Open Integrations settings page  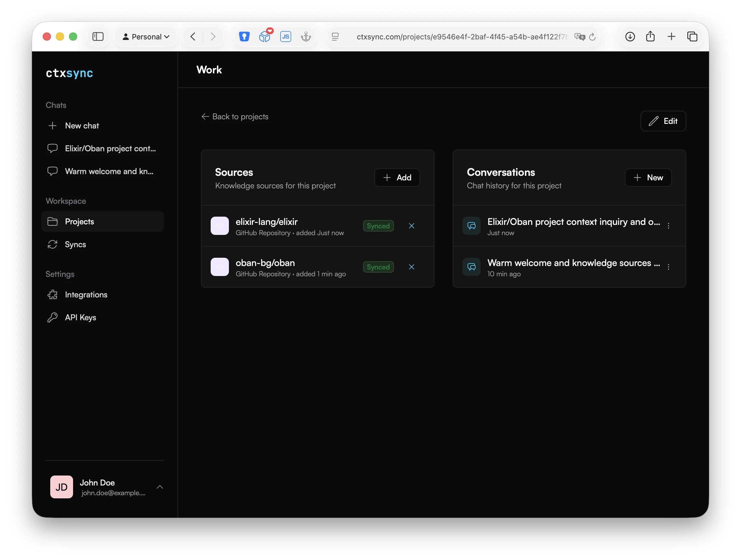(x=86, y=295)
